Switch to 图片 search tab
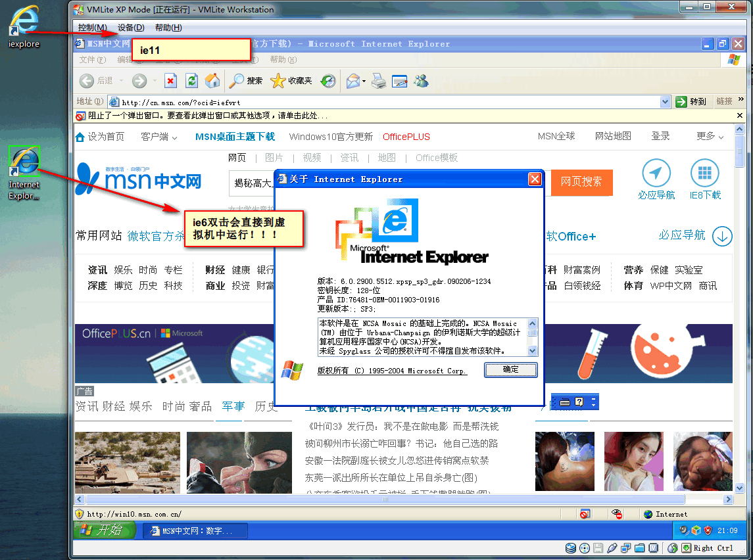This screenshot has width=753, height=560. coord(274,157)
